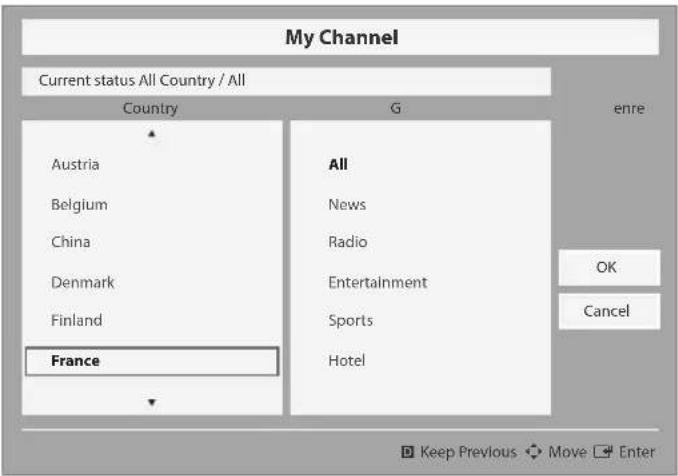Select the Hotel genre
The image size is (678, 476).
(347, 361)
